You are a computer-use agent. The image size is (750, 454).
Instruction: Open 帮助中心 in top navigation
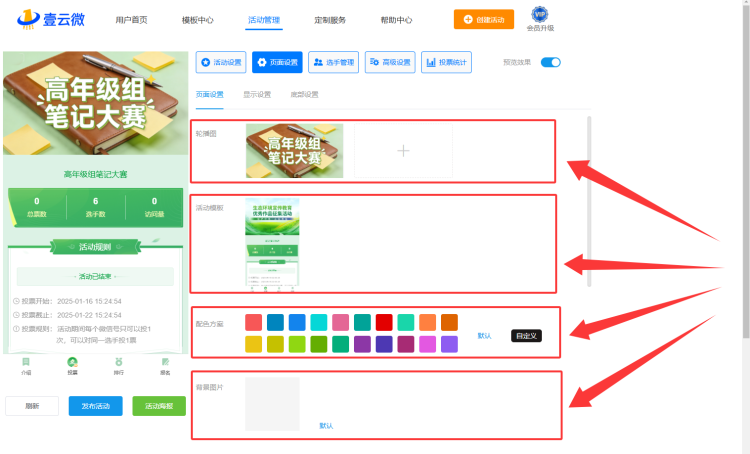[396, 20]
